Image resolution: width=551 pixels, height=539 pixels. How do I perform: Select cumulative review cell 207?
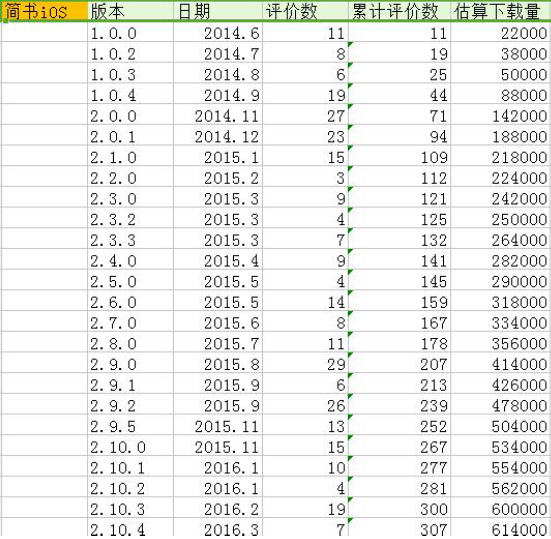(x=399, y=364)
